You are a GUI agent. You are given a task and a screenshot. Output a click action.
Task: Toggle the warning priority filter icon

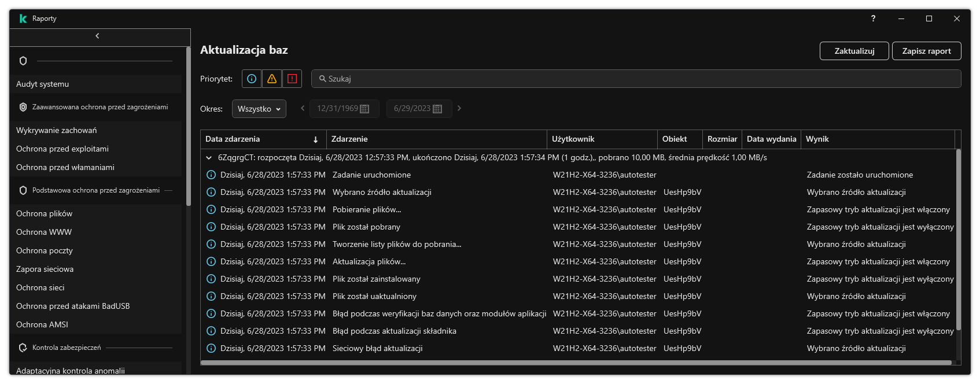point(272,79)
